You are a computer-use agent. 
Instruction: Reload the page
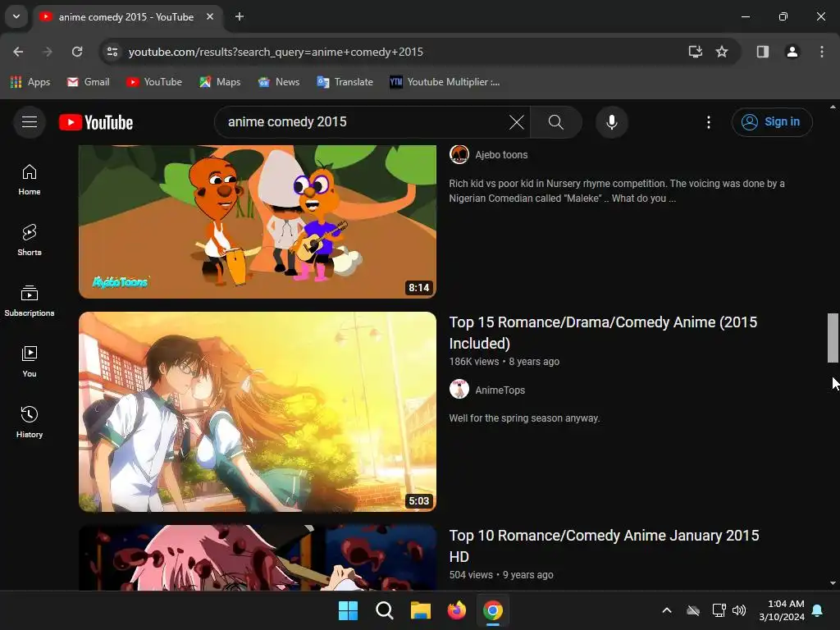coord(77,52)
